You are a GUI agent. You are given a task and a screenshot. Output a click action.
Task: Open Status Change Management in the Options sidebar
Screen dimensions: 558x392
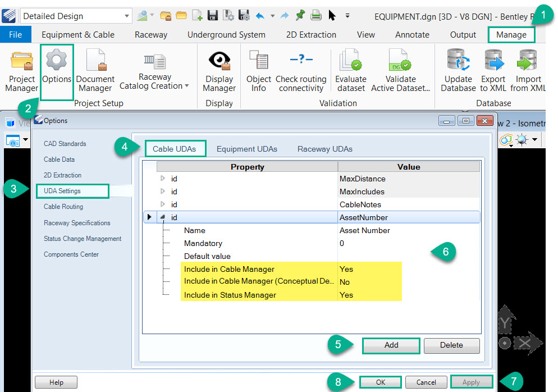pos(83,239)
